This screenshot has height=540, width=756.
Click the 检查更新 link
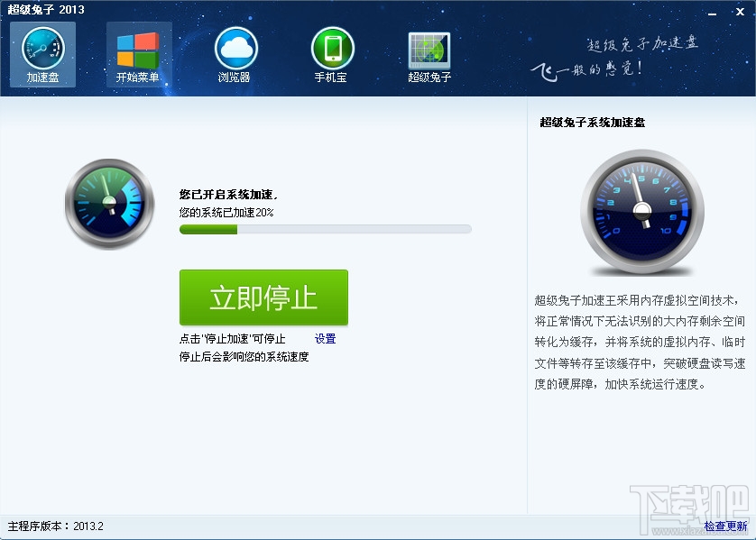pyautogui.click(x=725, y=526)
